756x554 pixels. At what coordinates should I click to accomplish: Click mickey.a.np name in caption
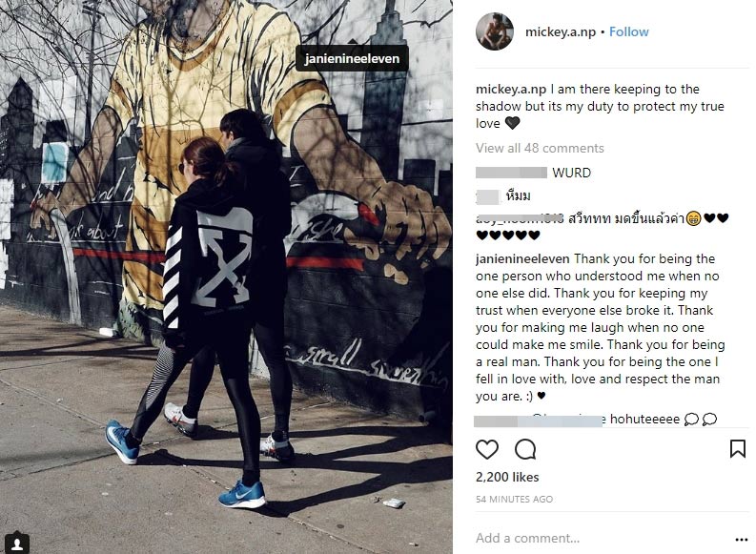coord(511,90)
